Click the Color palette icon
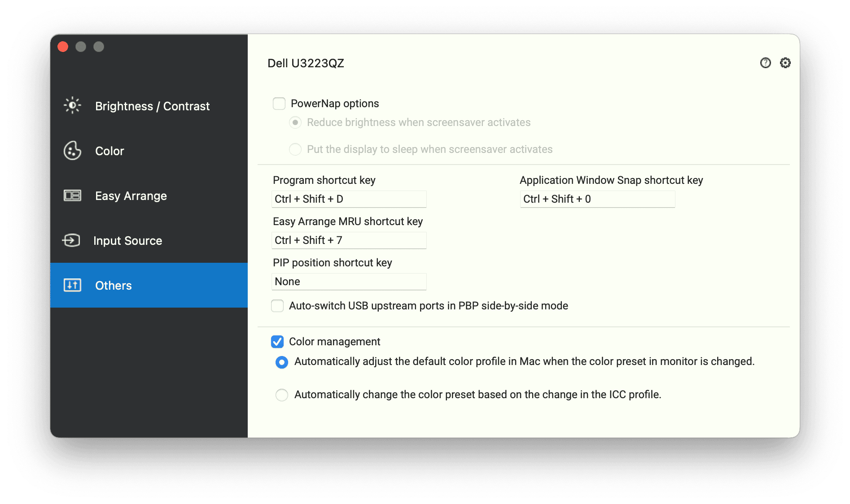 (x=72, y=151)
